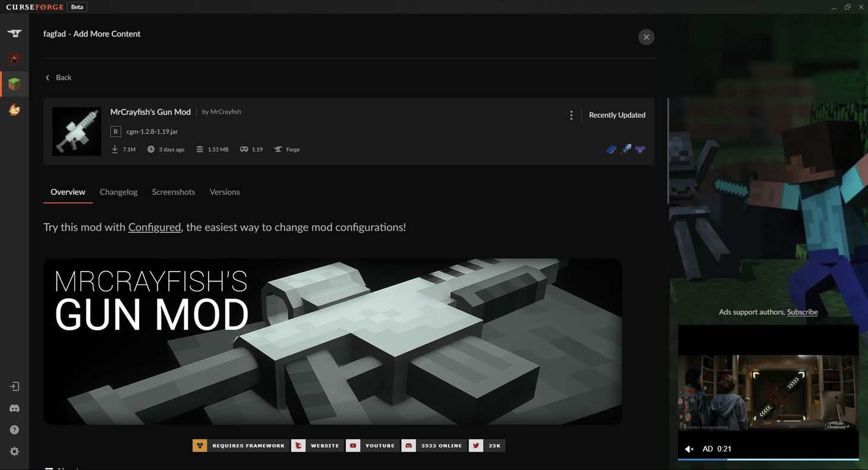Click the REQUIRES FRAMEWORK badge
The width and height of the screenshot is (868, 470).
click(x=240, y=445)
